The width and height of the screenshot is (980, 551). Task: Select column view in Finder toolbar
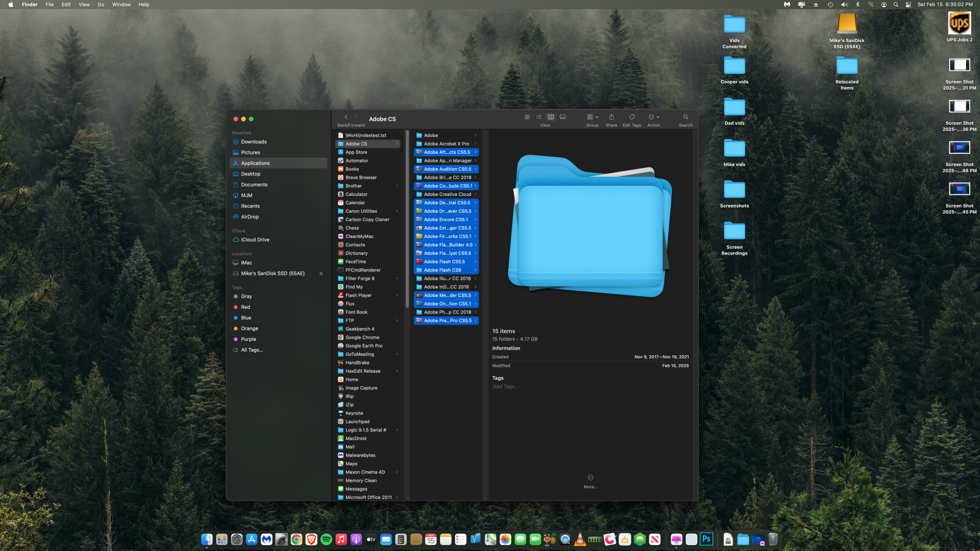(551, 117)
